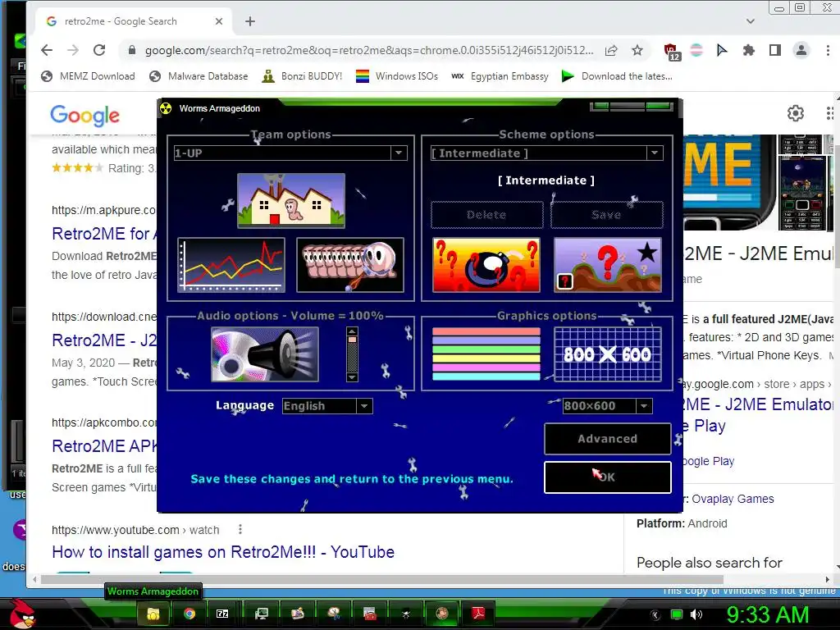Open file explorer folder on taskbar
840x630 pixels.
(153, 614)
